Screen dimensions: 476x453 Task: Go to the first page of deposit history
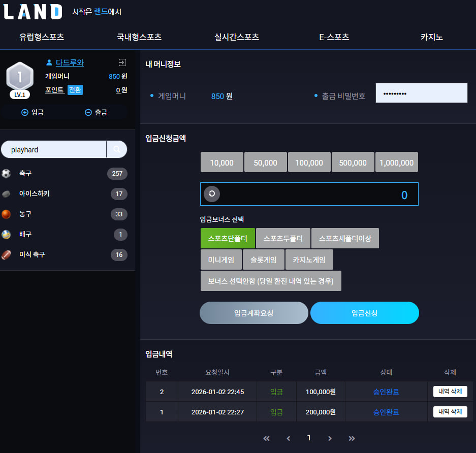click(x=266, y=438)
